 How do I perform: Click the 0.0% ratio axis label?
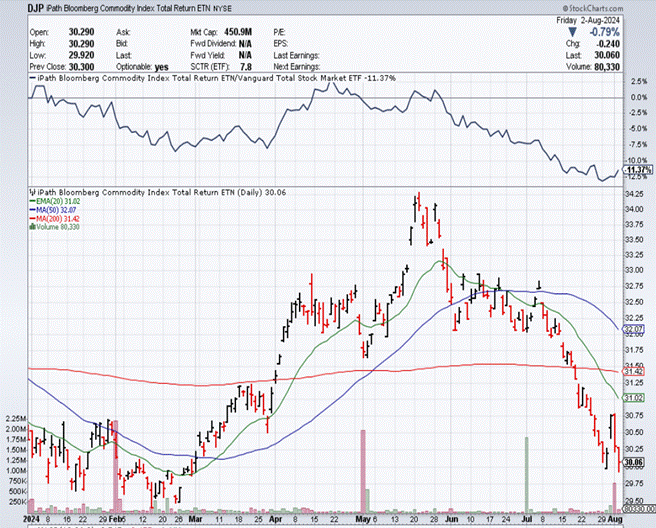(x=638, y=97)
